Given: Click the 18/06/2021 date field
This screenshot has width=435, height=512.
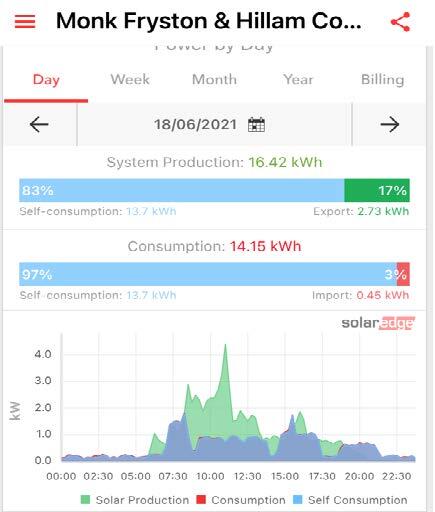Looking at the screenshot, I should (x=195, y=125).
